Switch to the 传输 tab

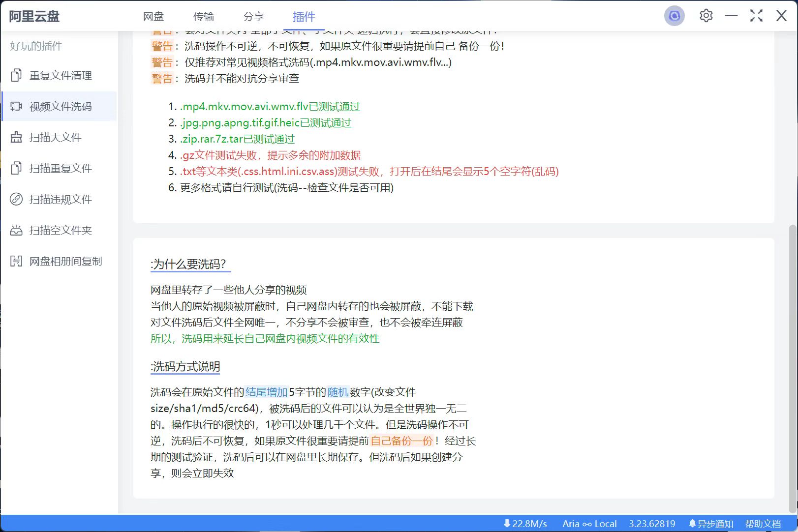(203, 17)
